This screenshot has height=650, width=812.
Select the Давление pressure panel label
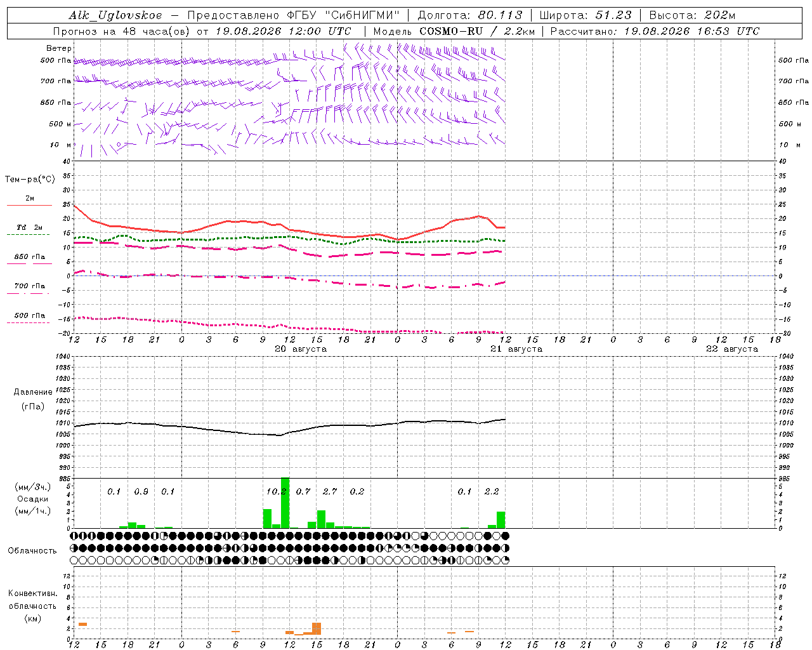33,392
